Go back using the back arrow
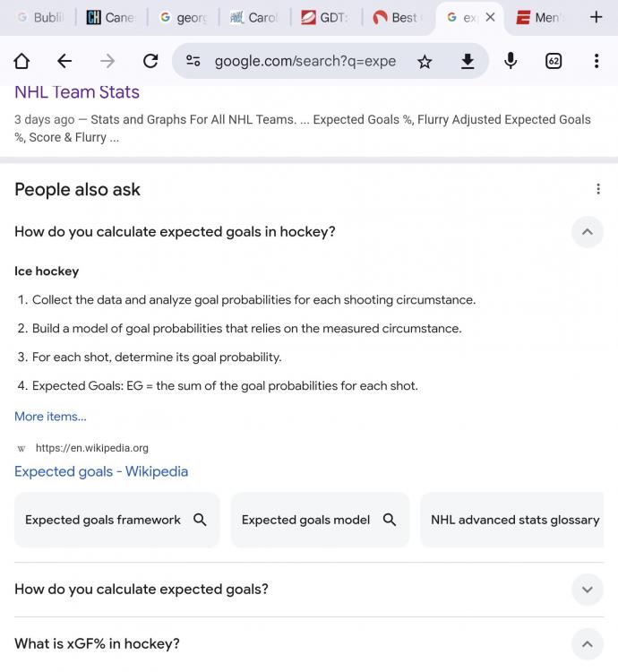Viewport: 618px width, 672px height. pyautogui.click(x=64, y=61)
